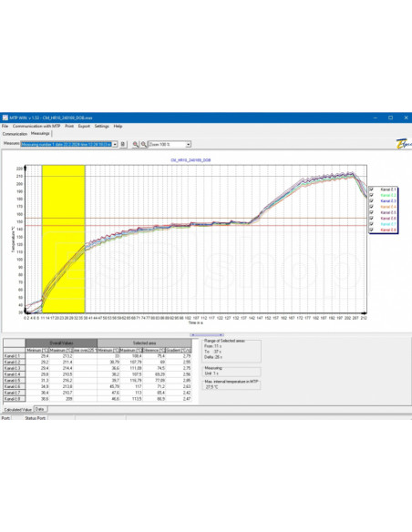The height and width of the screenshot is (532, 412).
Task: Click the selected Measuring number text field
Action: (67, 144)
